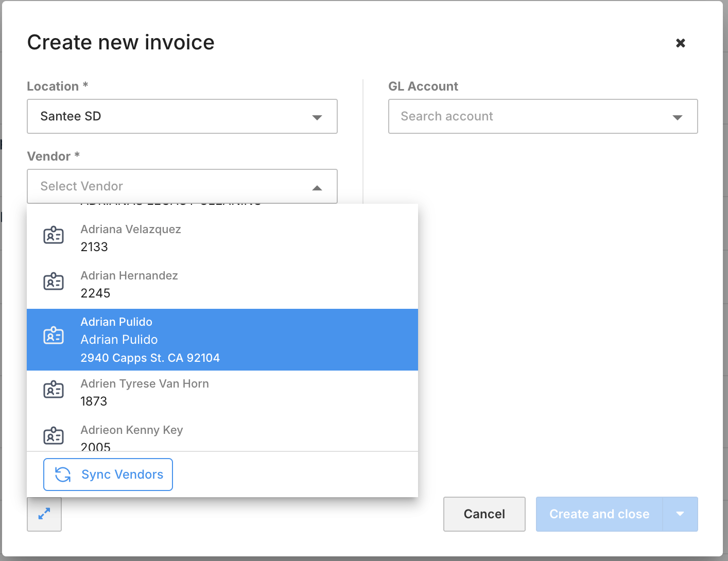Open the Location dropdown showing Santee SD
Screen dimensions: 728x561
(182, 116)
